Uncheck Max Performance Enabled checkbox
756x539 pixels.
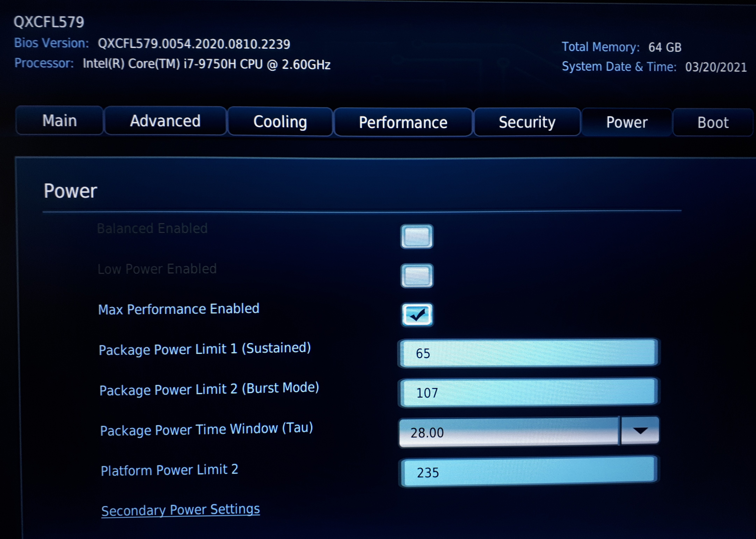pyautogui.click(x=417, y=315)
